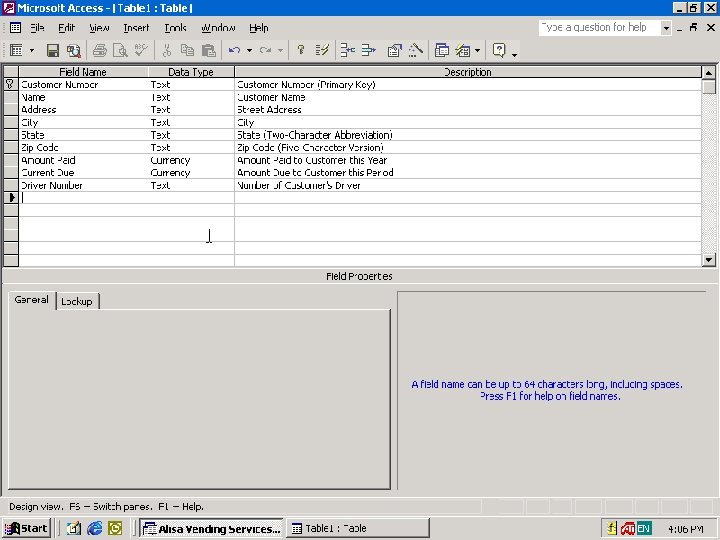Click the Currency data type for Amount Paid
This screenshot has width=720, height=540.
point(191,160)
